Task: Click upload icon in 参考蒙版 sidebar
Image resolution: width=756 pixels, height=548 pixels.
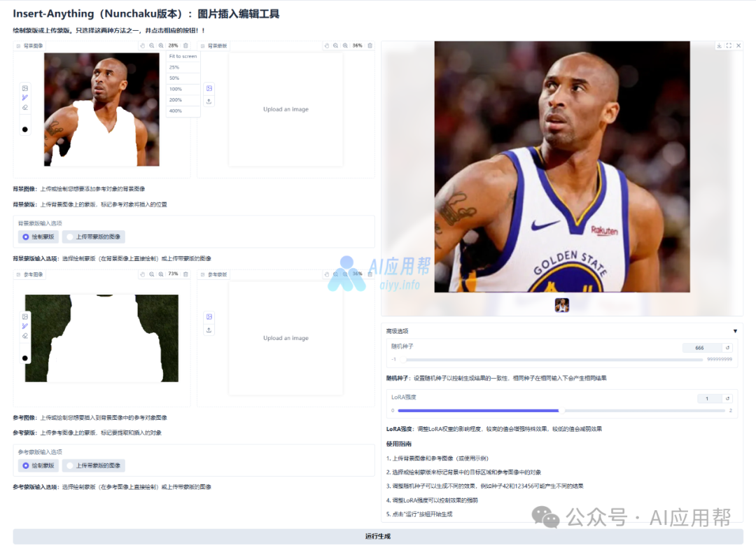Action: pyautogui.click(x=209, y=330)
